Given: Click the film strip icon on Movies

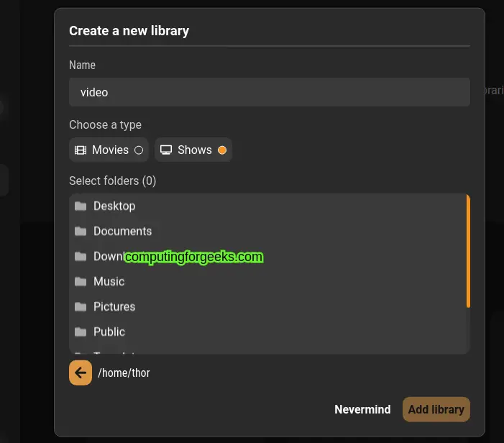Looking at the screenshot, I should click(81, 150).
